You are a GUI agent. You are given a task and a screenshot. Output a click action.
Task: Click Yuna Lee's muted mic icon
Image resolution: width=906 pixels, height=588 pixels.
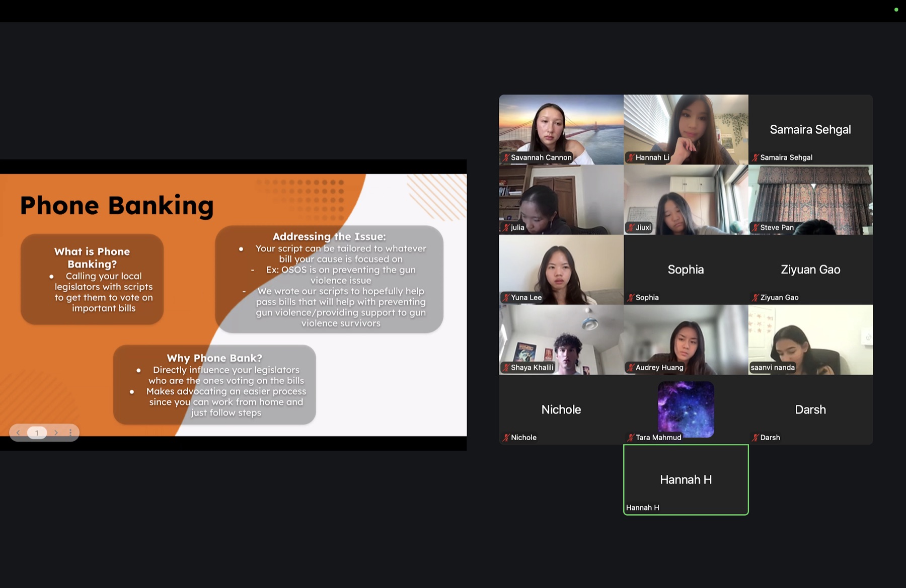(505, 297)
